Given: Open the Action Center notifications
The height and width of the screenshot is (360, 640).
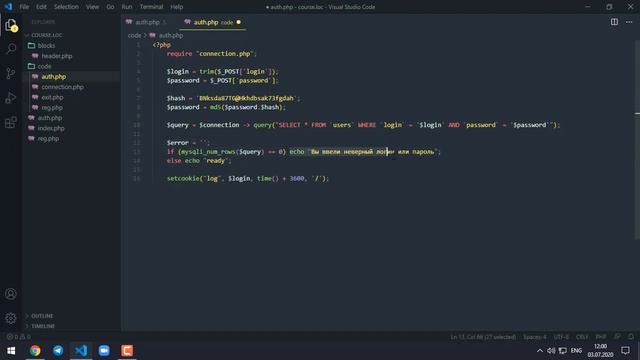Looking at the screenshot, I should (625, 351).
